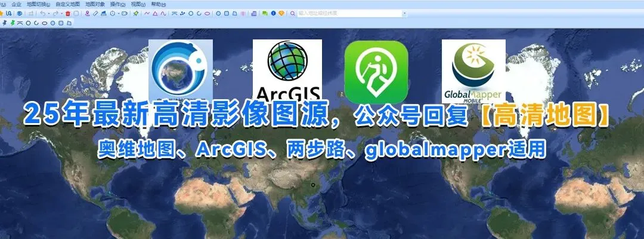Viewport: 644px width, 239px height.
Task: Select the polyline track drawing tool
Action: click(x=147, y=13)
